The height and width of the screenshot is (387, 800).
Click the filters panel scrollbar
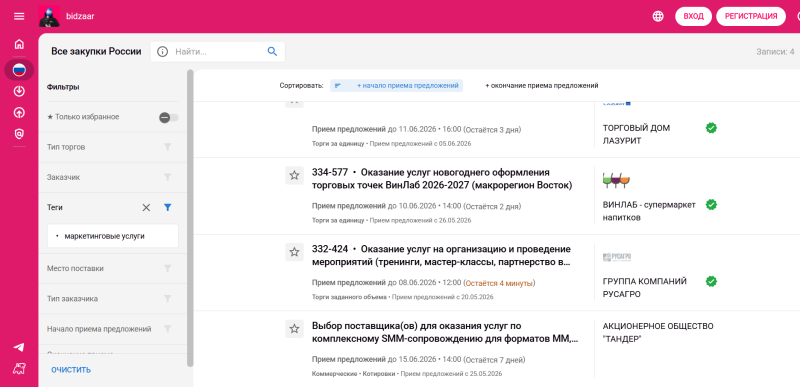point(190,218)
